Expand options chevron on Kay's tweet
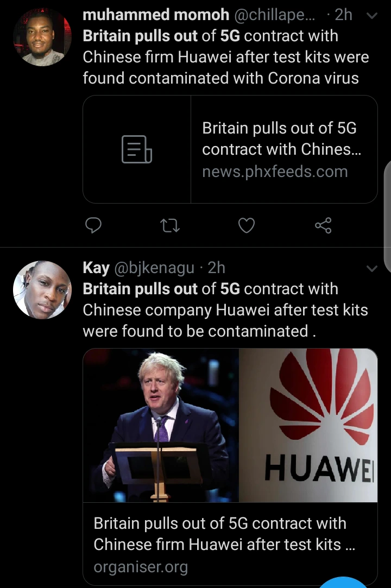 371,269
